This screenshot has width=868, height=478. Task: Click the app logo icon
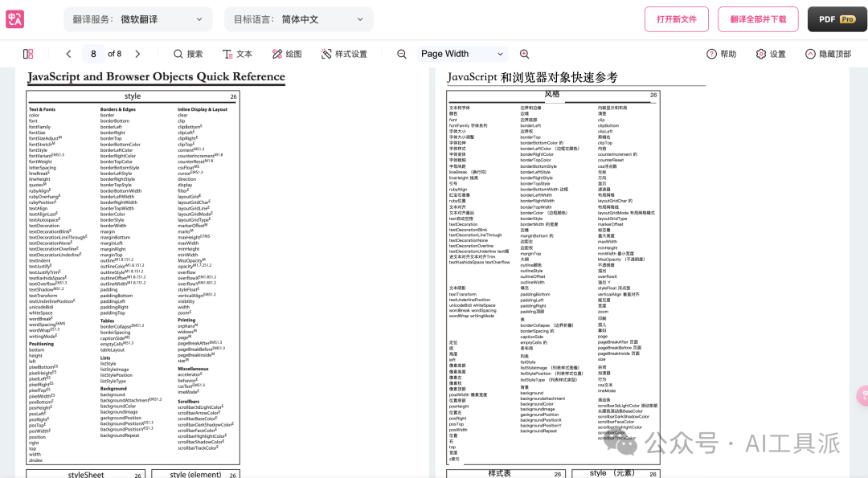click(x=15, y=19)
